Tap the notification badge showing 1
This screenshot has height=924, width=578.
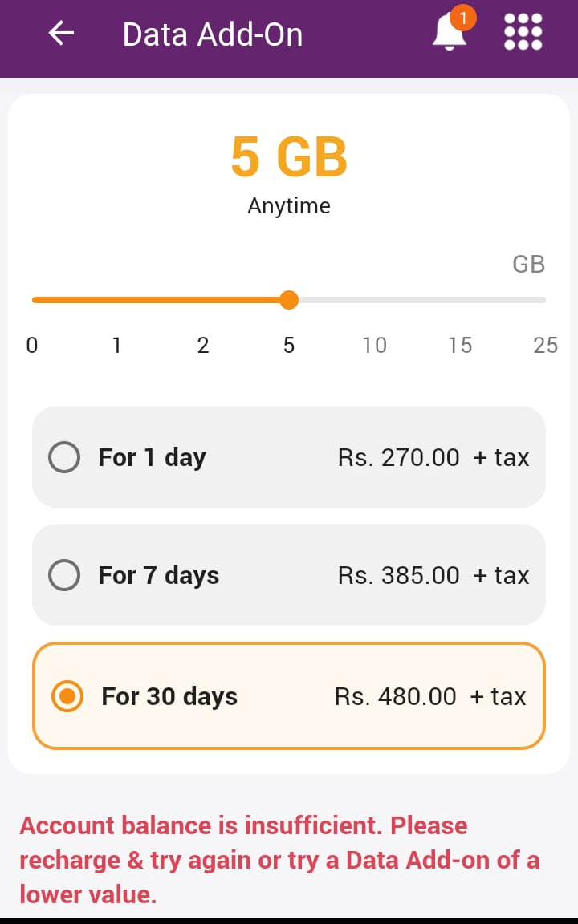click(463, 18)
